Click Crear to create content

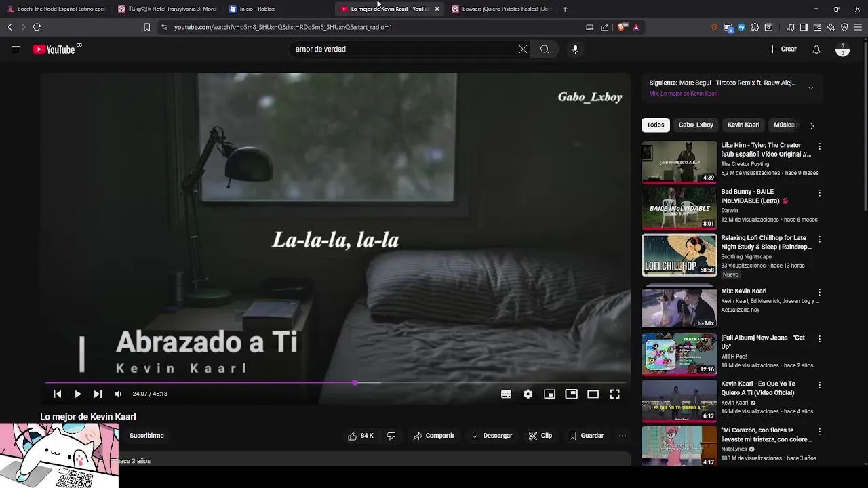(x=783, y=49)
